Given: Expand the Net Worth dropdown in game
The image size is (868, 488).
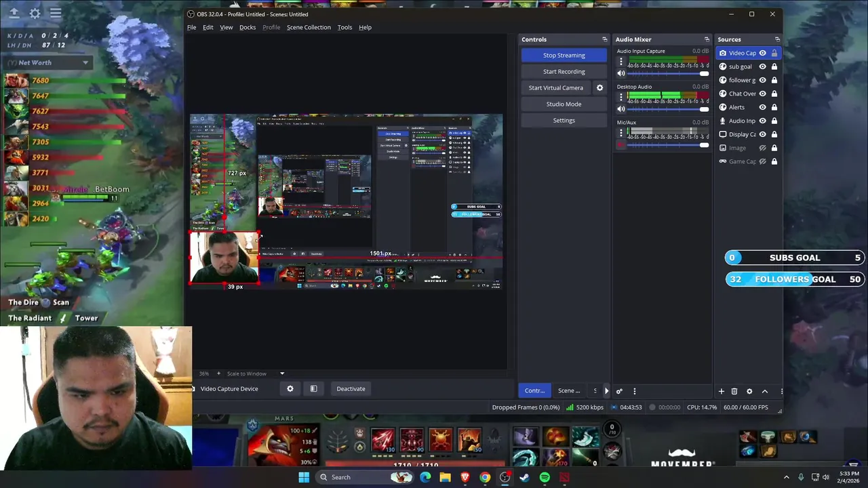Looking at the screenshot, I should [x=85, y=62].
